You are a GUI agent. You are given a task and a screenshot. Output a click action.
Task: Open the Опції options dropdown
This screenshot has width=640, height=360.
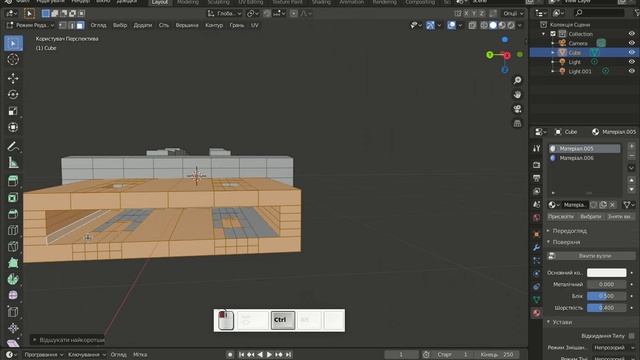513,13
